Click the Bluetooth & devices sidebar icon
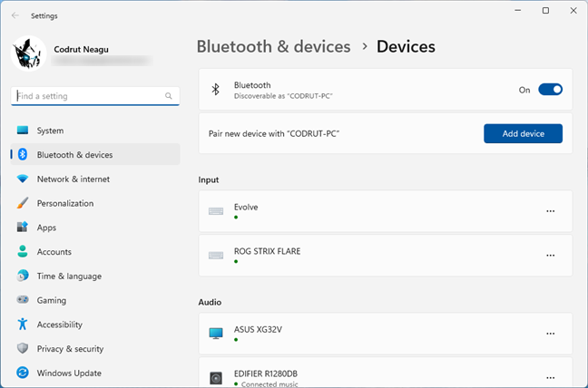 (23, 154)
